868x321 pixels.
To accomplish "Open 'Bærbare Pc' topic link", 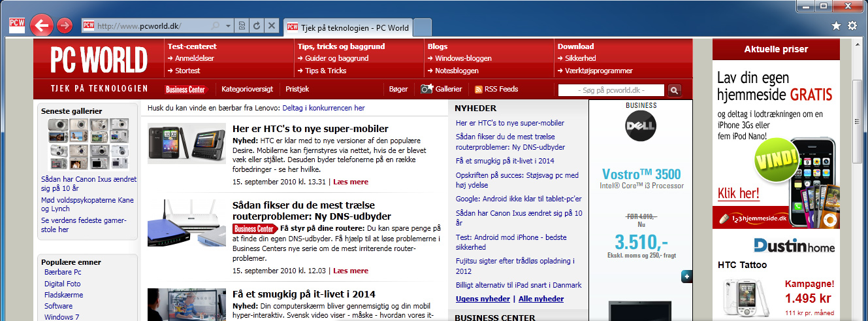I will coord(63,272).
